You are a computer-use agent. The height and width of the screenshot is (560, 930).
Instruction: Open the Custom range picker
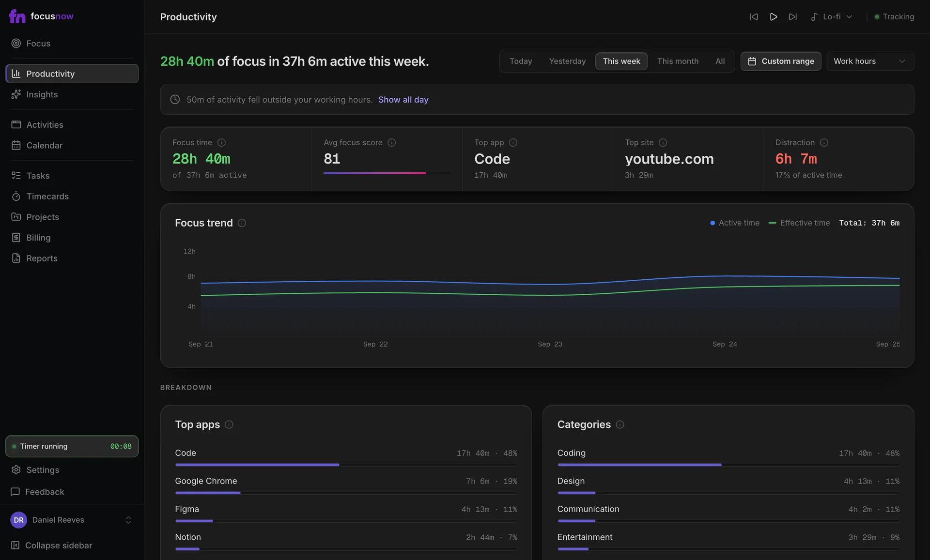781,61
